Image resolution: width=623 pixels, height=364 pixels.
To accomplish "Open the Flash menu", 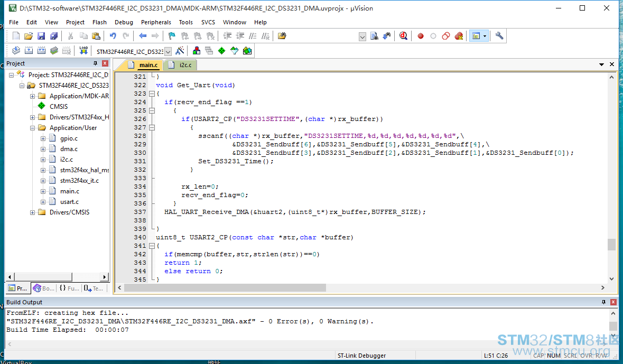I will coord(99,22).
